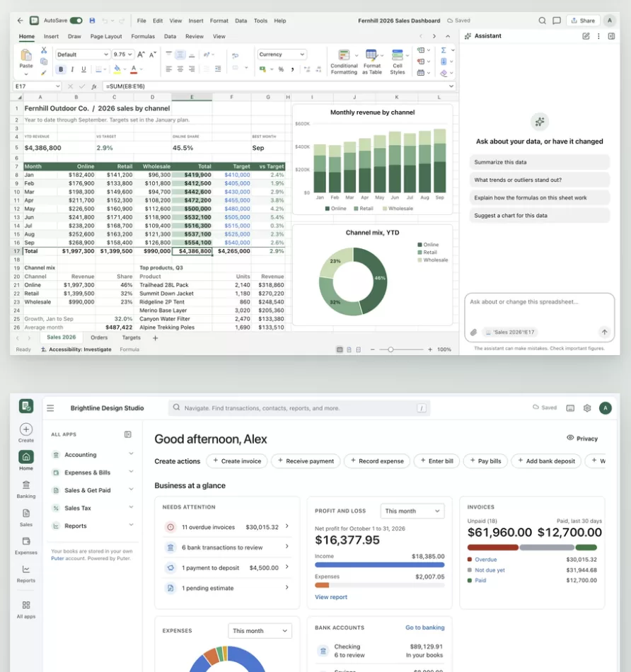Screen dimensions: 631x672
Task: Open the settings gear in Brightline Design Studio
Action: [x=587, y=408]
